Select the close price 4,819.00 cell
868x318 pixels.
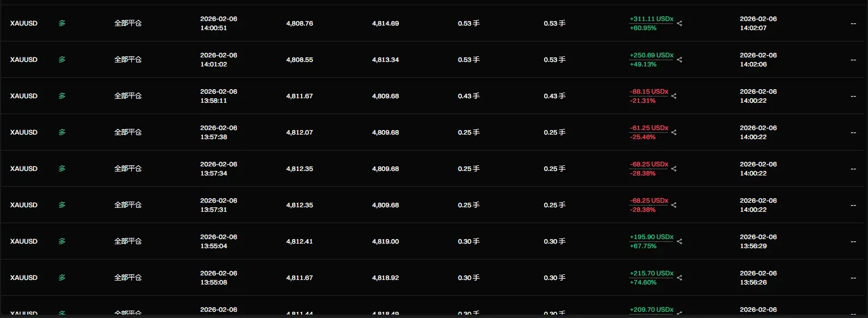point(386,241)
